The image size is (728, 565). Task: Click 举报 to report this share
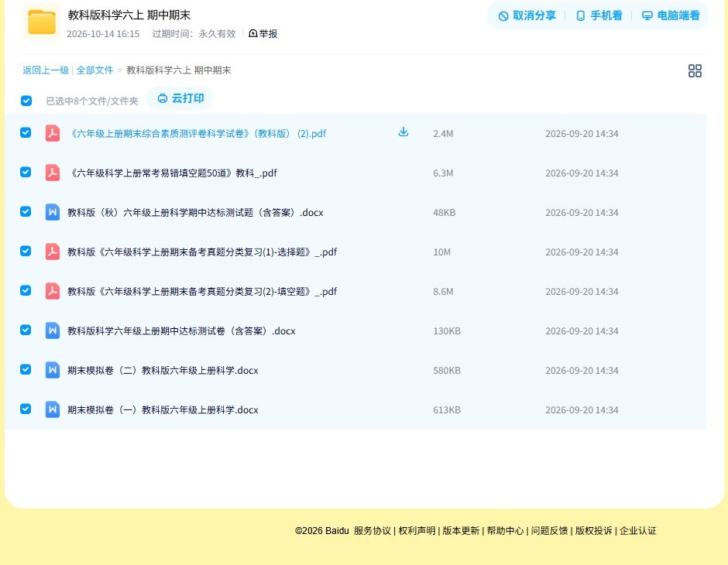pyautogui.click(x=263, y=33)
